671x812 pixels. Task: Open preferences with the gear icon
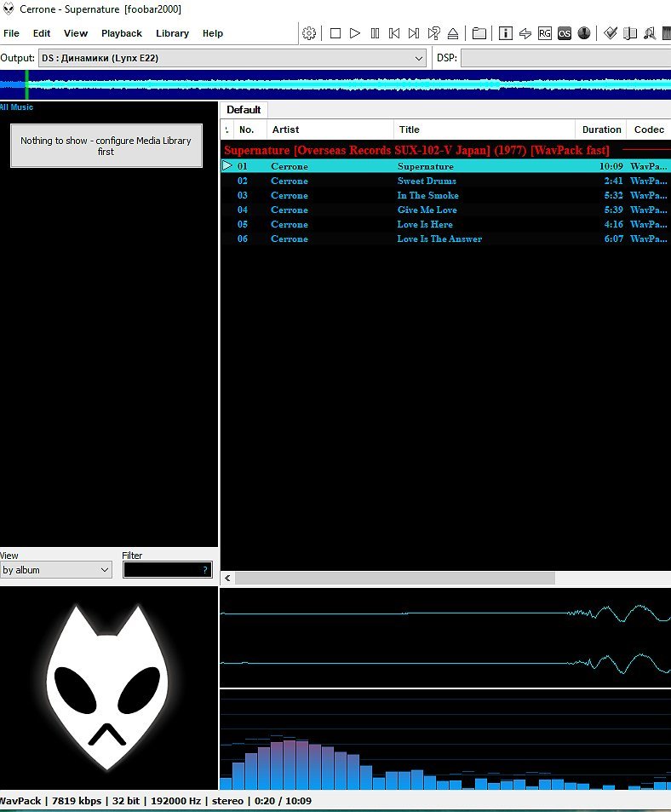pos(309,33)
